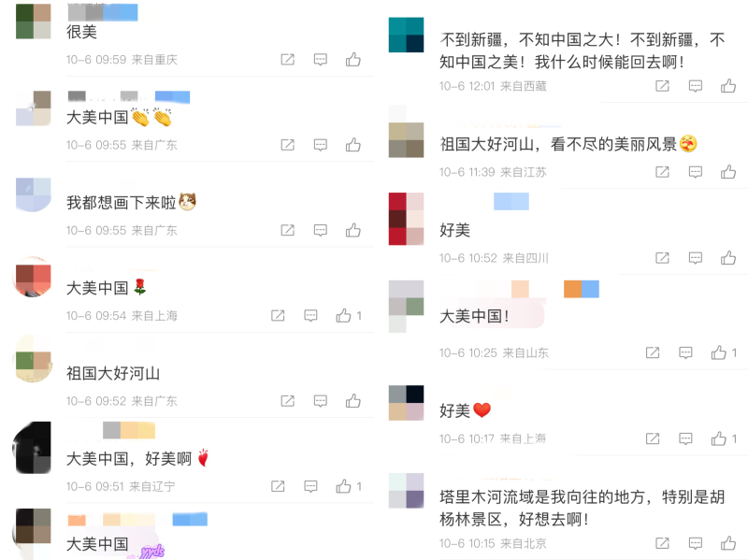Open avatar of the 很美 commenter
Image resolution: width=748 pixels, height=560 pixels.
[34, 22]
